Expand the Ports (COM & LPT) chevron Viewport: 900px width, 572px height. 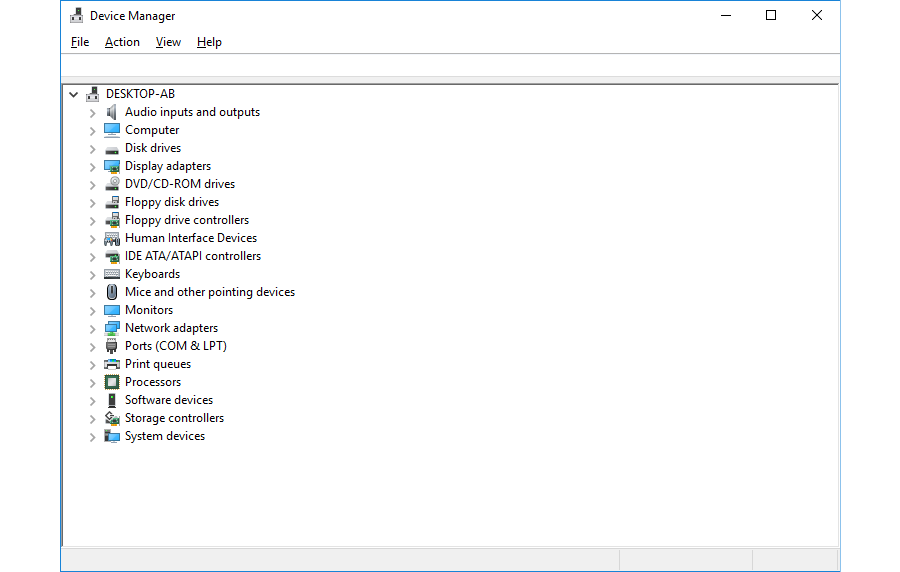click(92, 347)
